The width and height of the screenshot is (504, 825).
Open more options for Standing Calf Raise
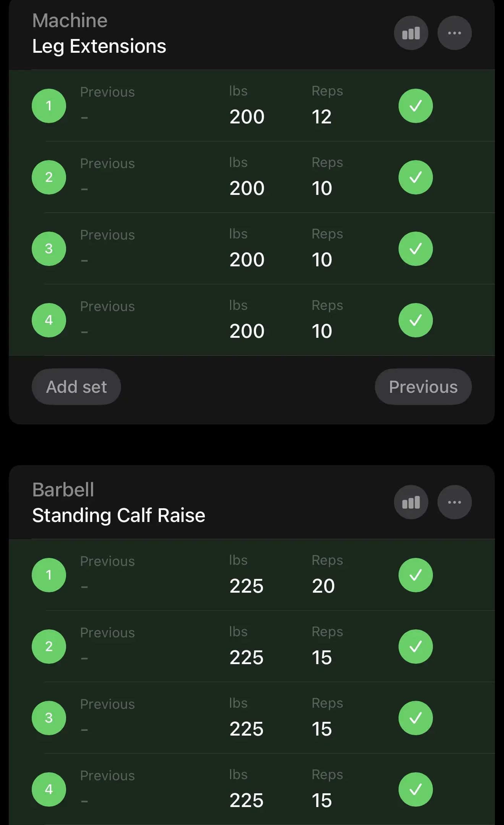pos(454,502)
